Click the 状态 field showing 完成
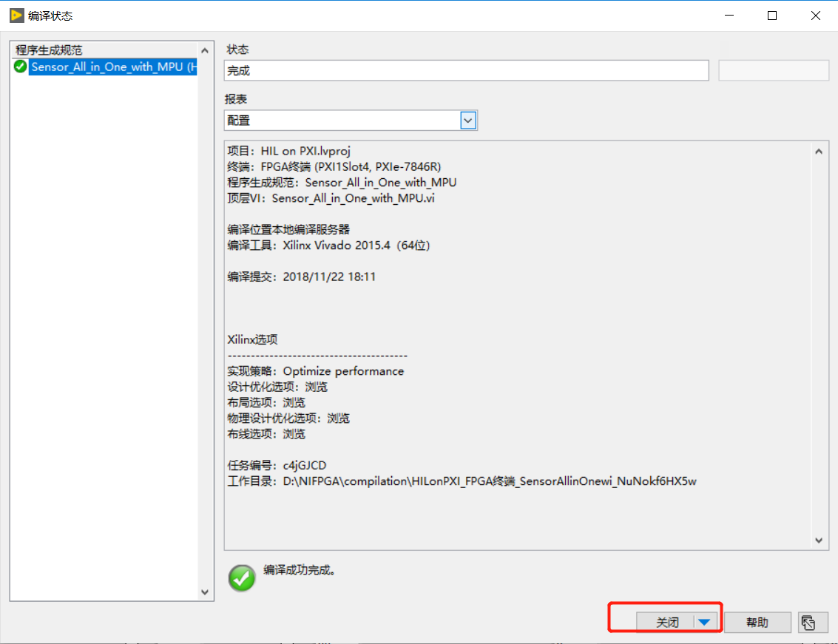 (x=467, y=70)
